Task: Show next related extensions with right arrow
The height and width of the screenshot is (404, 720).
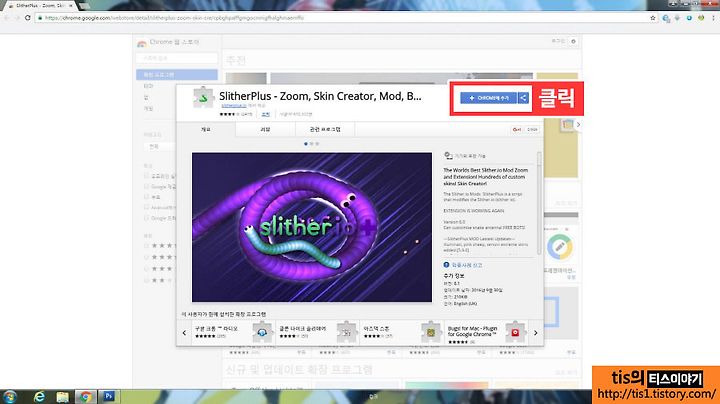Action: 535,333
